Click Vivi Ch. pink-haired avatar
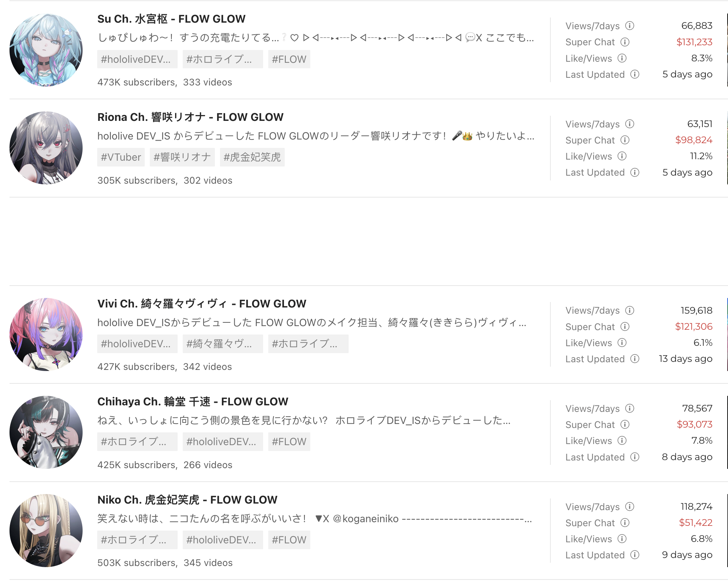 tap(46, 334)
